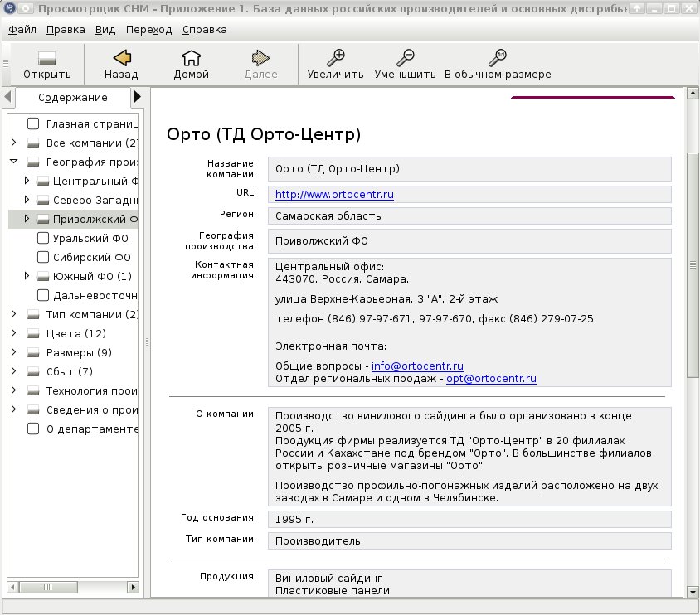Click the sidebar horizontal scrollbar thumb
Screen dimensions: 700x615
click(x=48, y=588)
